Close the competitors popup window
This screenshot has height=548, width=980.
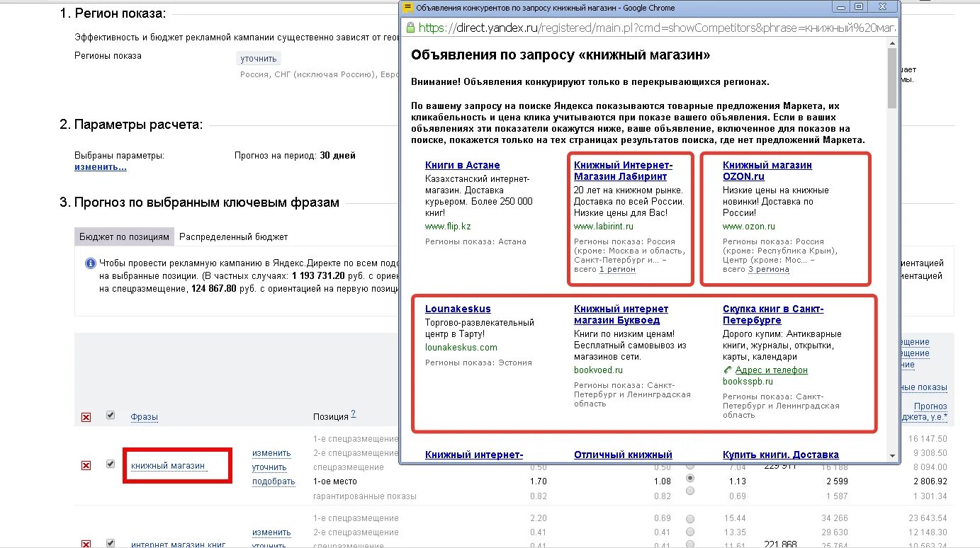point(883,7)
